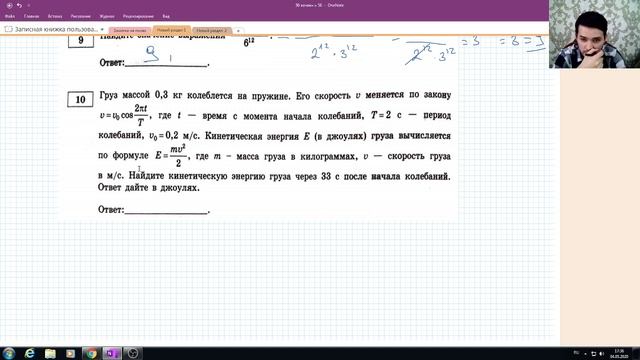Show hidden tray icons arrow
640x360 pixels.
[x=585, y=354]
